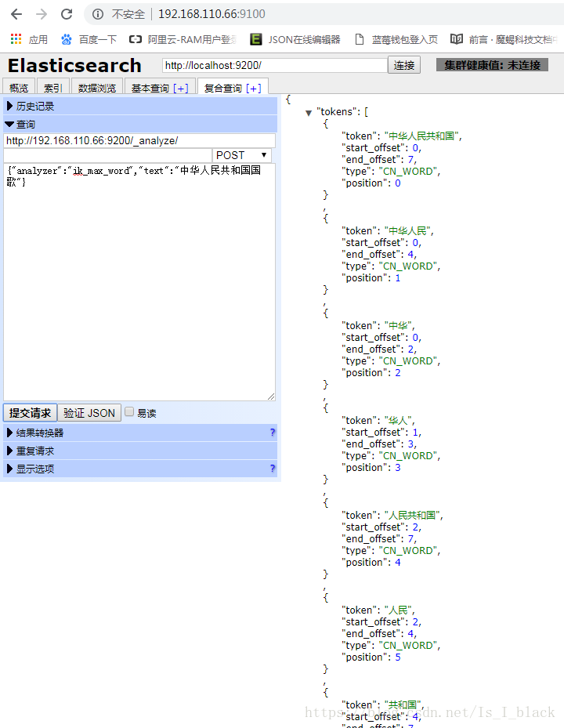
Task: Click the 集群健康值: 未连接 status
Action: click(492, 65)
